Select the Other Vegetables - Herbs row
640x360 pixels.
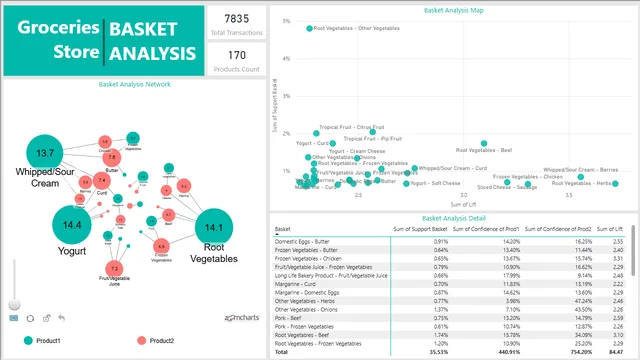click(x=449, y=301)
